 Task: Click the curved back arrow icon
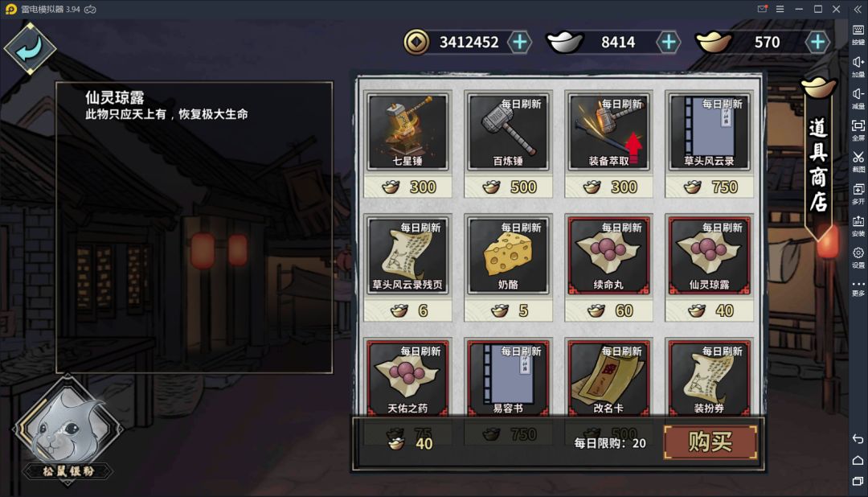click(30, 49)
